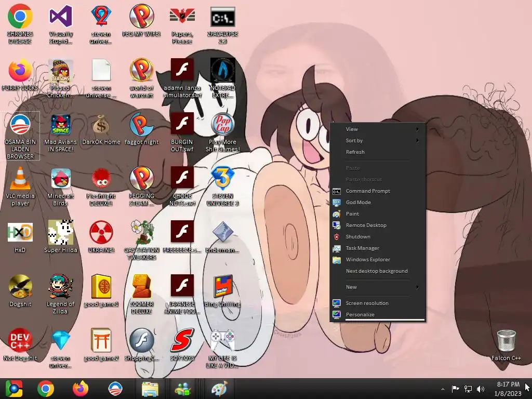The height and width of the screenshot is (399, 532).
Task: Launch the Papers, Please desktop icon
Action: 182,16
